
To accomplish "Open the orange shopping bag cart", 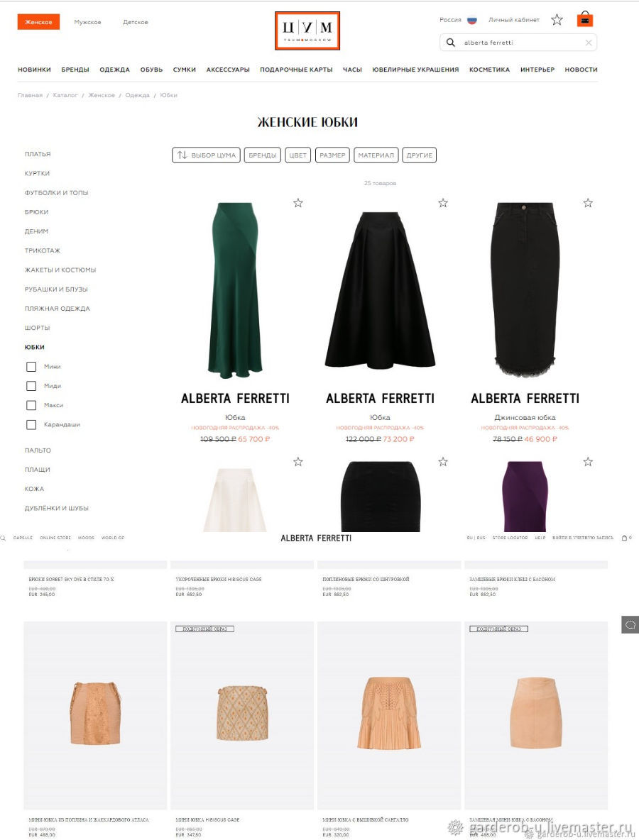I will pyautogui.click(x=585, y=19).
